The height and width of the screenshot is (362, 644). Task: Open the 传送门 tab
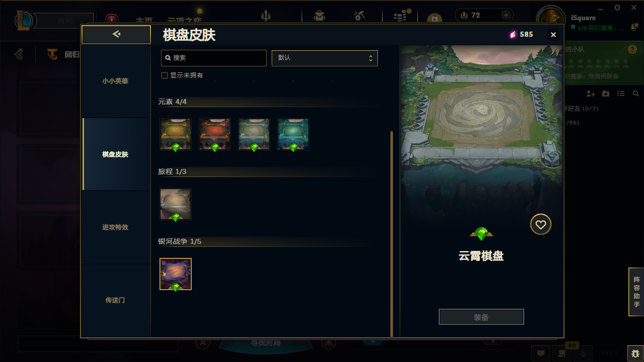[x=115, y=300]
